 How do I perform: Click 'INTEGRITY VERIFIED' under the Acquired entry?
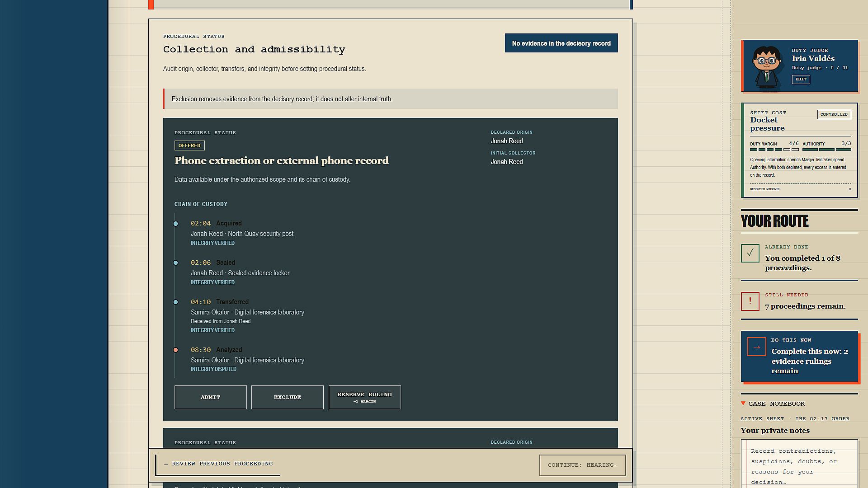tap(212, 243)
